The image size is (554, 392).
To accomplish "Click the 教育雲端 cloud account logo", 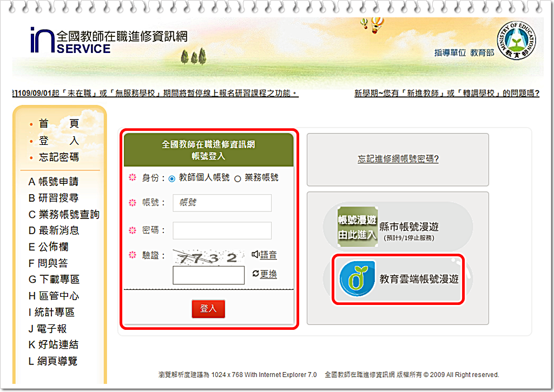I will point(357,278).
